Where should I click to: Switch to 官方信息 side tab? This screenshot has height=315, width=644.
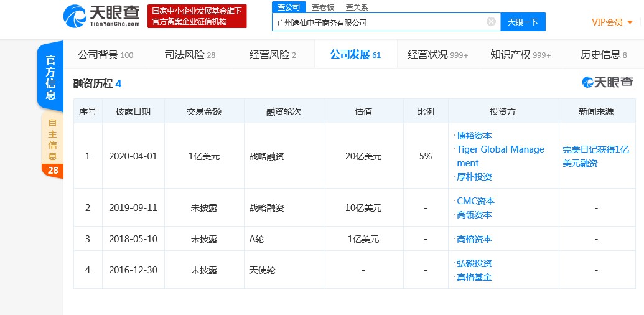(50, 77)
